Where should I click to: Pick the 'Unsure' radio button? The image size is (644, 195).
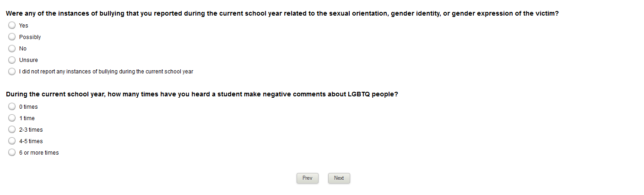pos(12,60)
